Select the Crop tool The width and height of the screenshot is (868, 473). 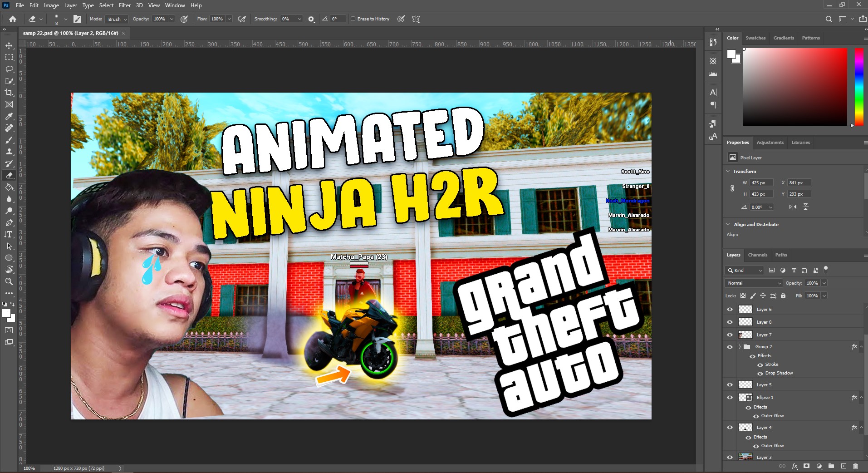[9, 93]
